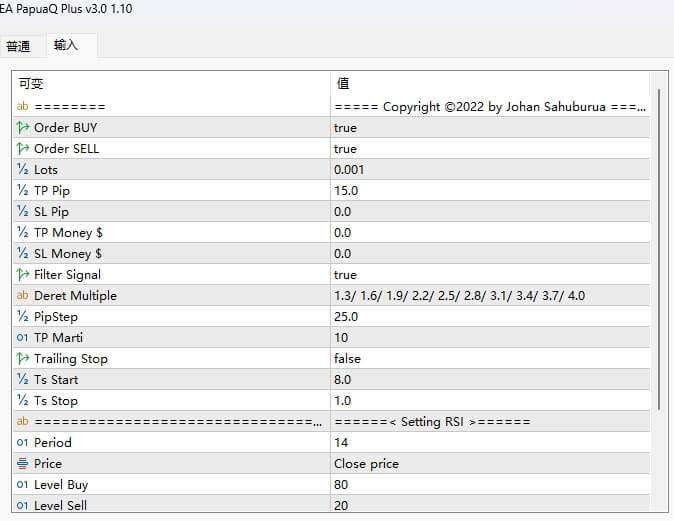Select the Filter Signal parameter name
Image resolution: width=674 pixels, height=521 pixels.
tap(67, 275)
